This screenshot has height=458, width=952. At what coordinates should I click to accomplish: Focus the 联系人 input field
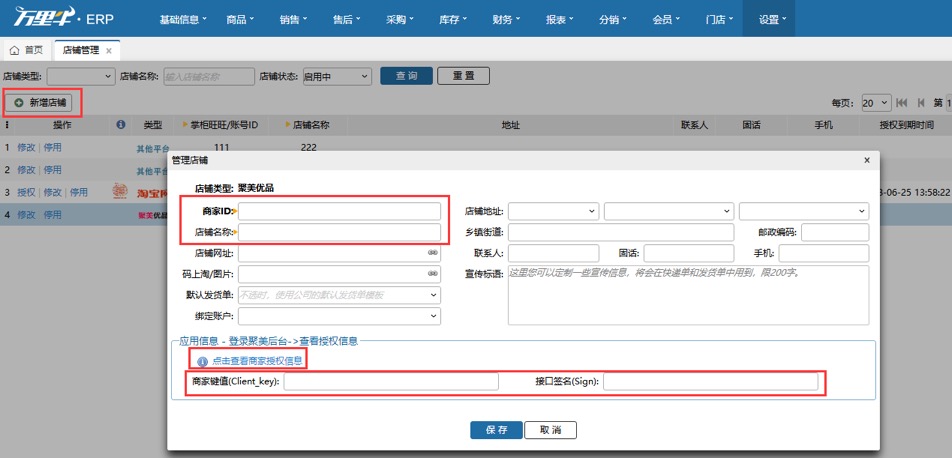(554, 253)
